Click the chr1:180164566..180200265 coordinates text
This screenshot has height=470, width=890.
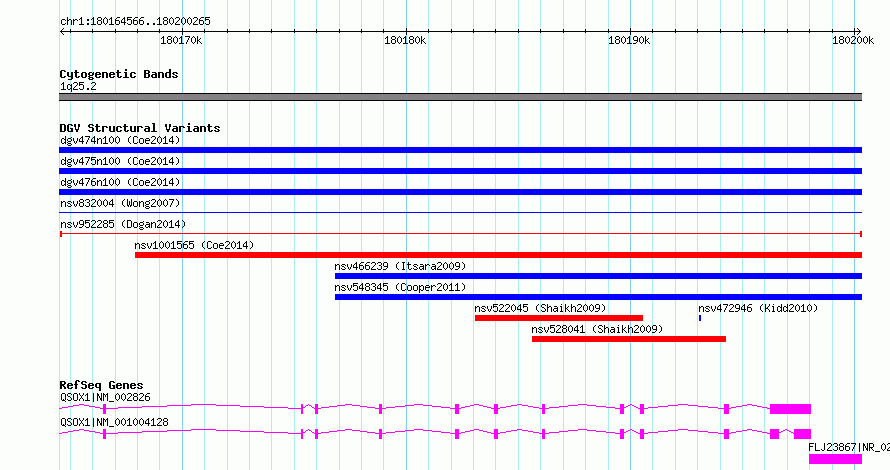tap(135, 21)
